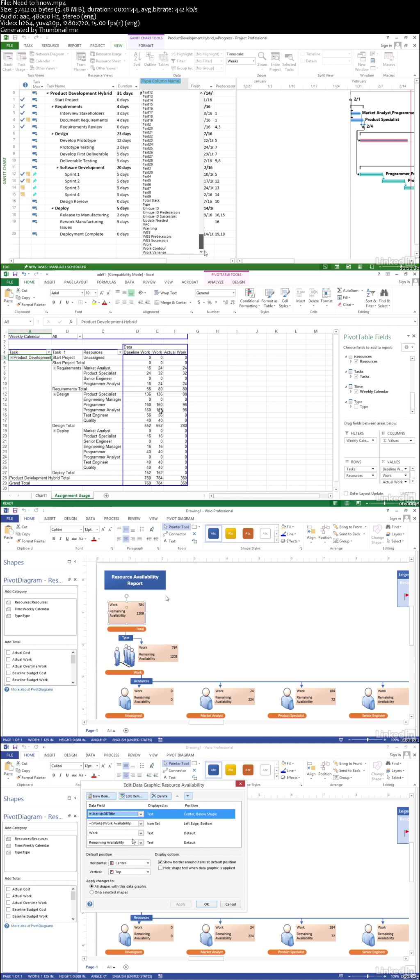The height and width of the screenshot is (980, 420).
Task: Click Bold button in Excel ribbon
Action: click(53, 302)
